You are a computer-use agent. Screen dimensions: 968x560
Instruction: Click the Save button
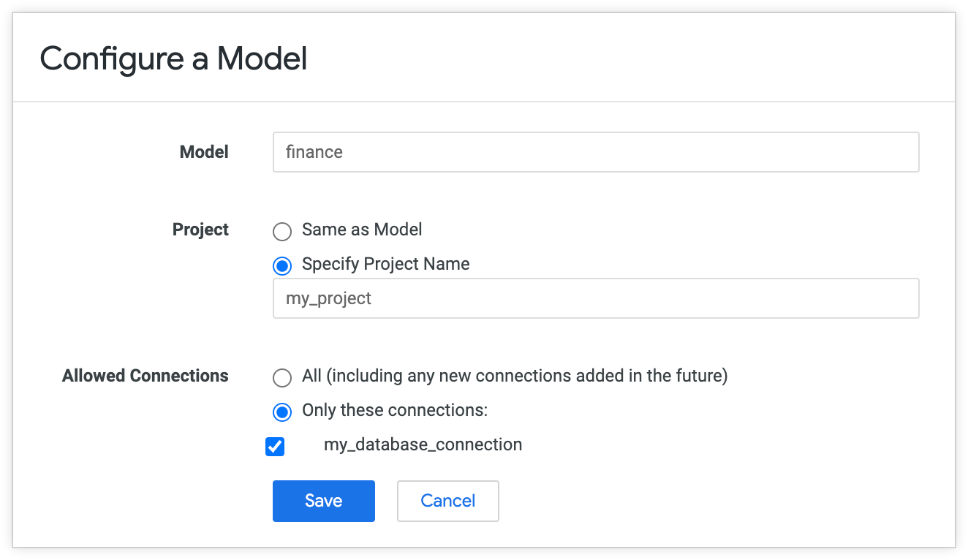(x=323, y=501)
